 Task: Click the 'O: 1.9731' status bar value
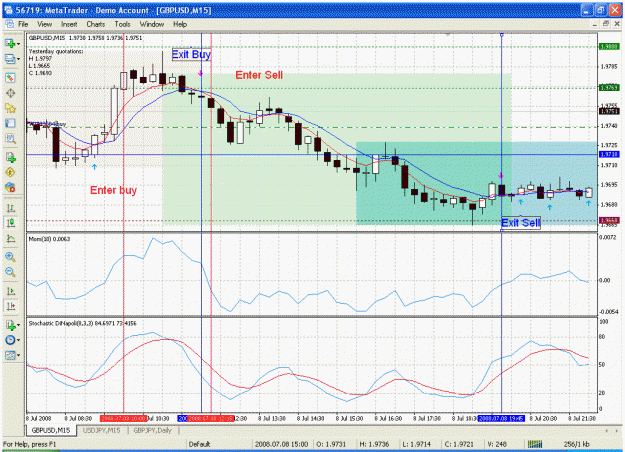tap(331, 444)
